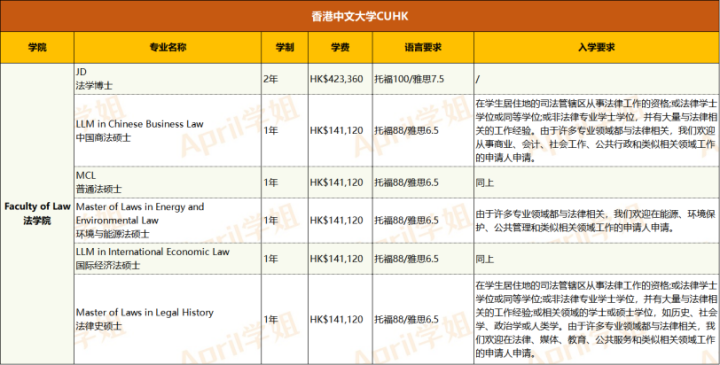Click tuition cell in Chinese Business Law row

[340, 130]
